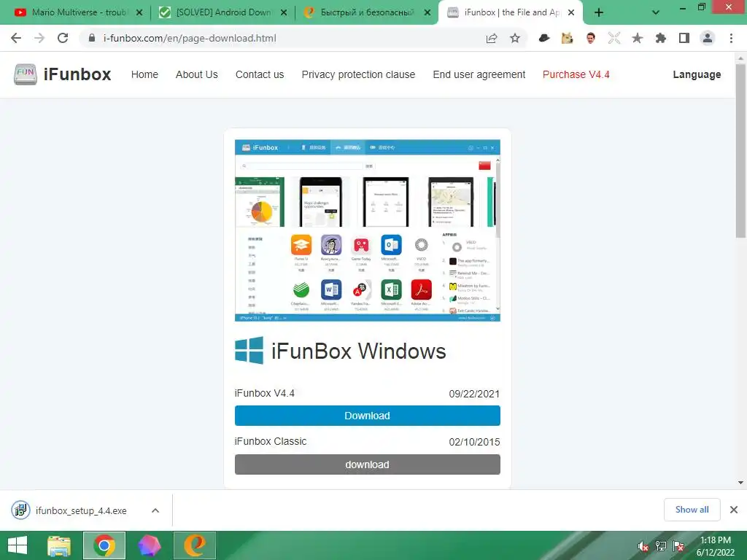
Task: Go back to previous page
Action: 16,38
